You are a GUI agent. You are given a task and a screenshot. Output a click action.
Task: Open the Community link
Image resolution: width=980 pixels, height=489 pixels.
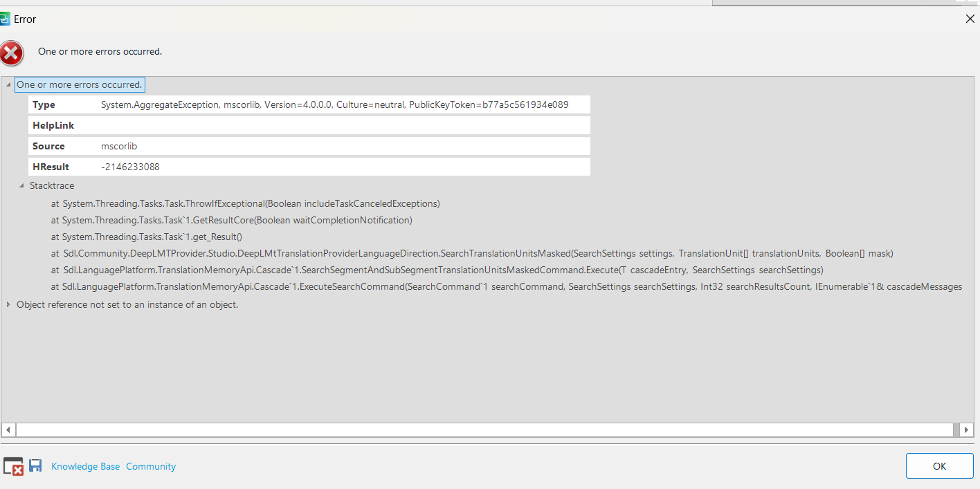coord(150,465)
